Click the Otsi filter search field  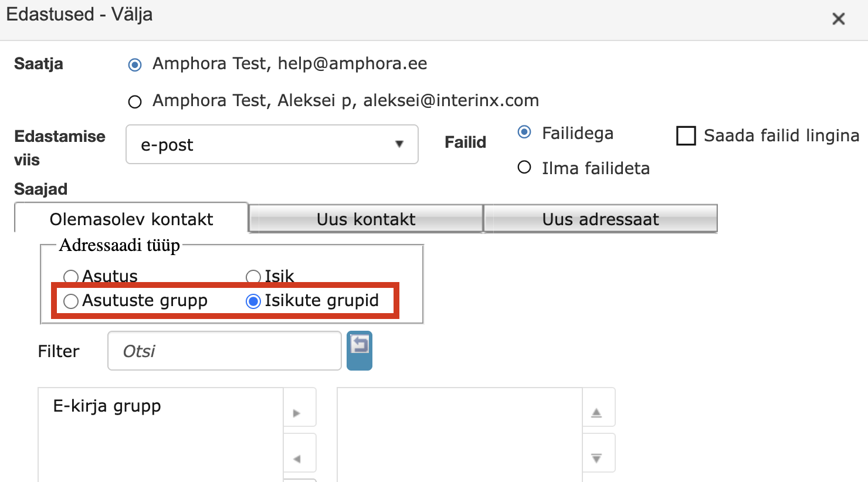[x=224, y=351]
